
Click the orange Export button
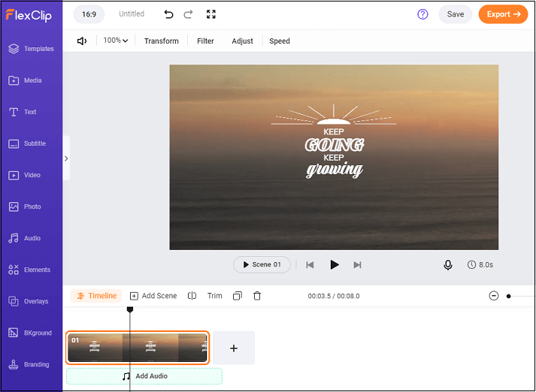[x=503, y=14]
